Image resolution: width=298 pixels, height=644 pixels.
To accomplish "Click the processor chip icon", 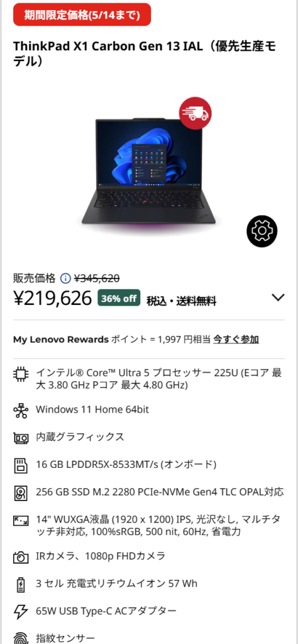I will click(x=21, y=374).
